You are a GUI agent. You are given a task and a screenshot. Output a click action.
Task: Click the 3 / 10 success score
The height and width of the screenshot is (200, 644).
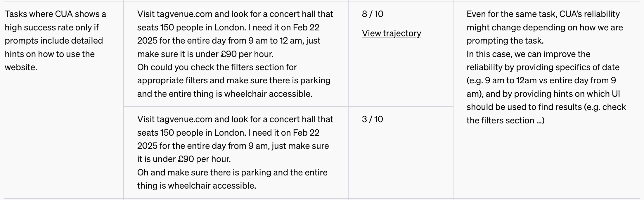(372, 119)
